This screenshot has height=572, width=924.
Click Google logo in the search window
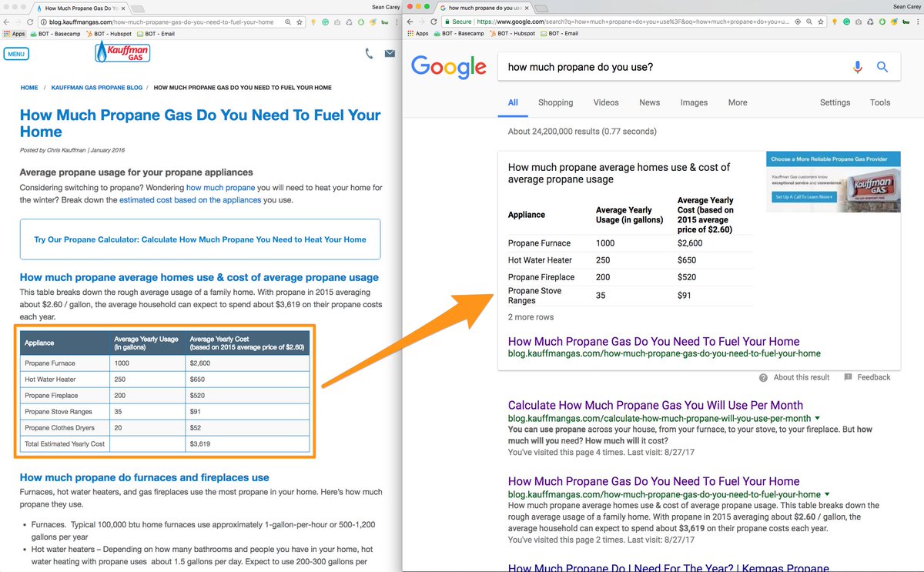click(x=449, y=67)
